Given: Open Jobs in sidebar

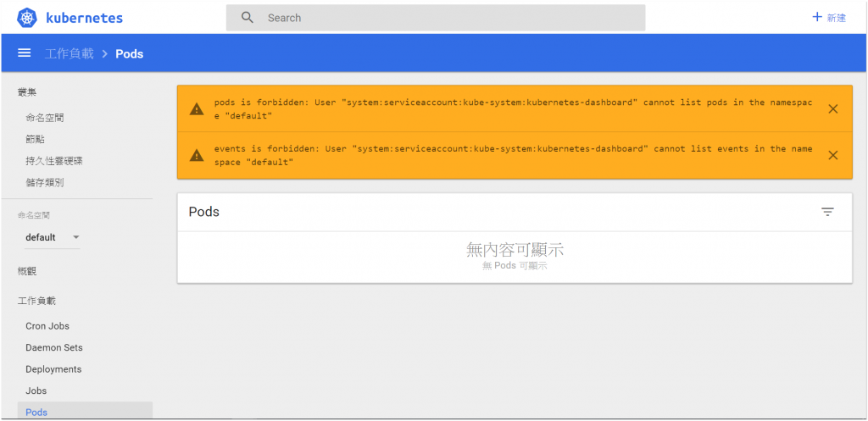Looking at the screenshot, I should 36,391.
